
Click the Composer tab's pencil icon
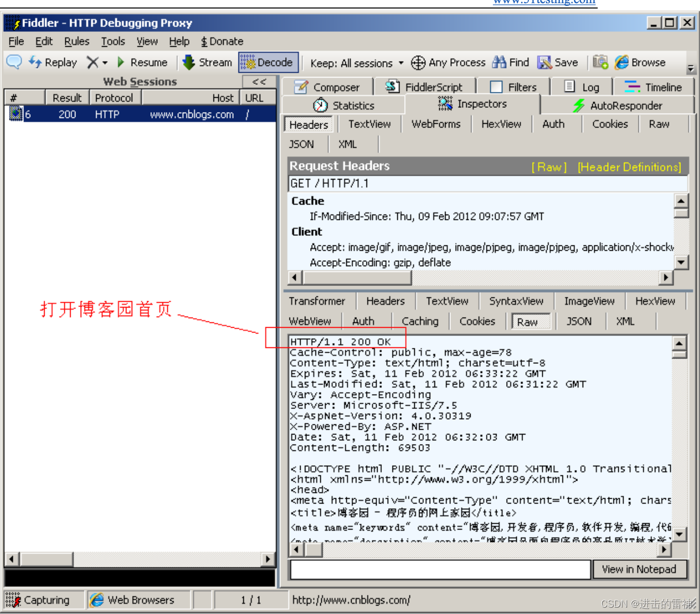[301, 86]
